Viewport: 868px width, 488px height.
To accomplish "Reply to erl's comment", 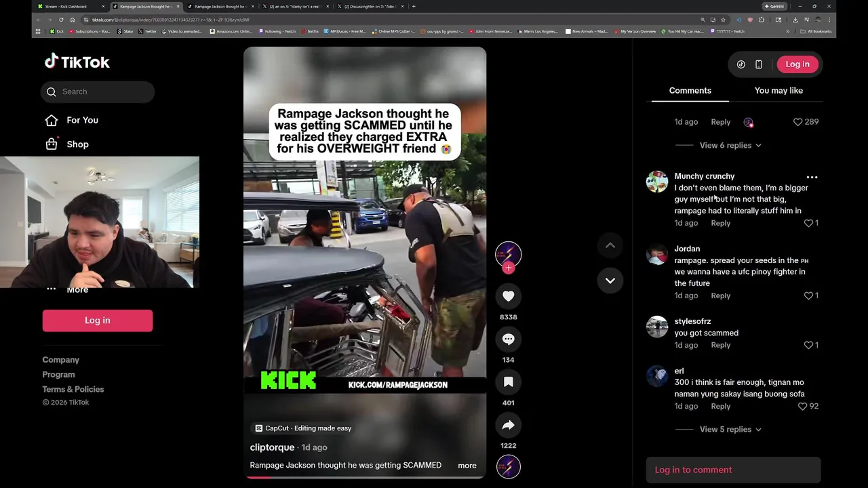I will 720,406.
